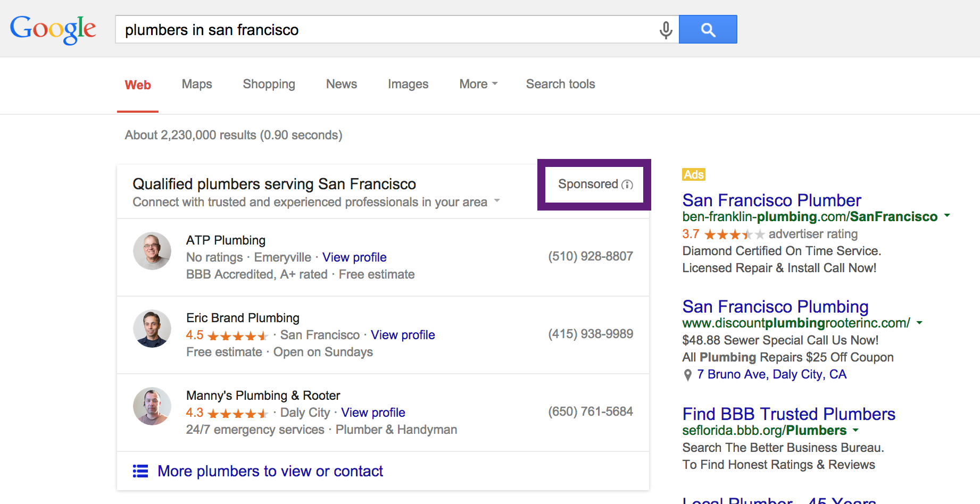Switch to the Maps tab
The height and width of the screenshot is (504, 980).
tap(197, 84)
